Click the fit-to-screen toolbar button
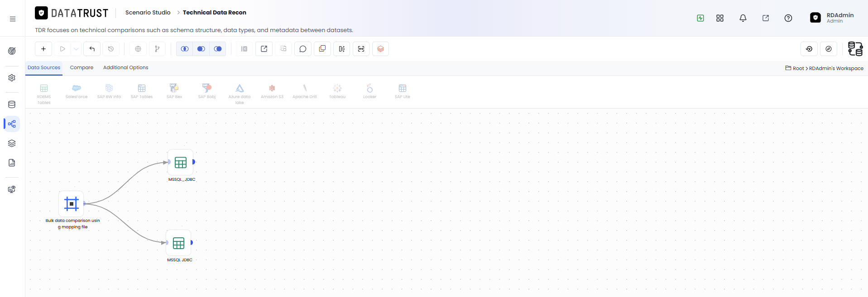Viewport: 868px width, 297px height. tap(361, 49)
